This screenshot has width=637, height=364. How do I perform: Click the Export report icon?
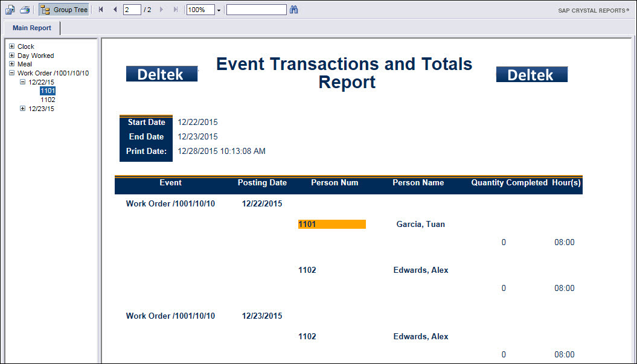(x=10, y=10)
